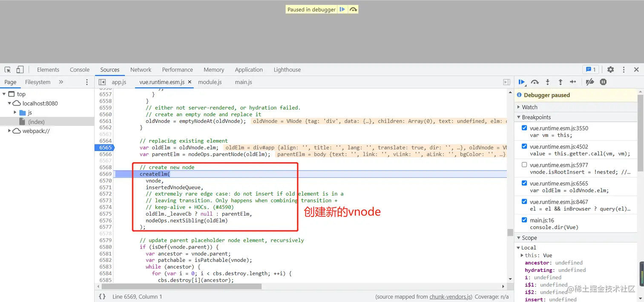Close the vue.runtime.esm.js tab
The image size is (644, 302).
tap(190, 82)
